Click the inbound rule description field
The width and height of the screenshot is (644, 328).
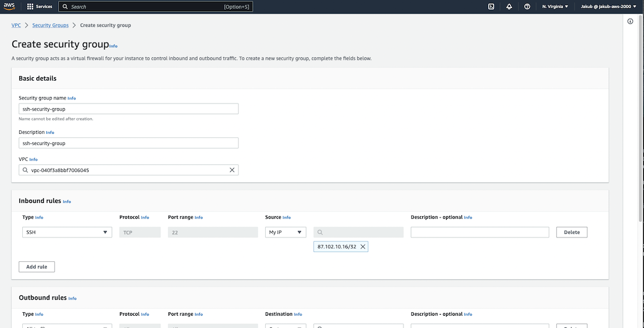click(x=479, y=232)
